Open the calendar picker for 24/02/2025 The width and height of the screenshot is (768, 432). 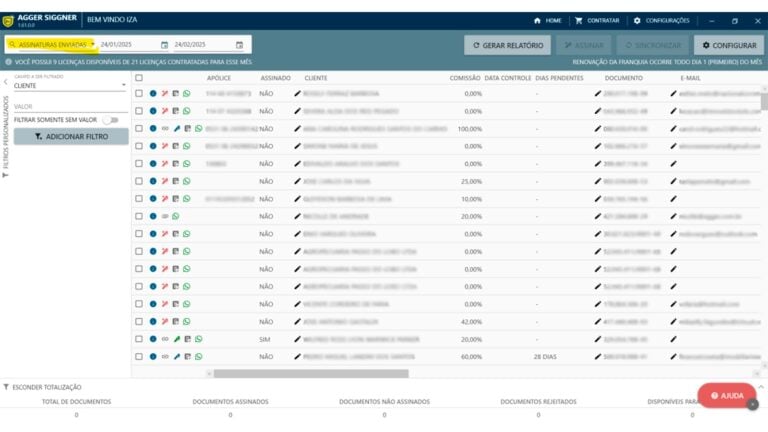coord(239,45)
